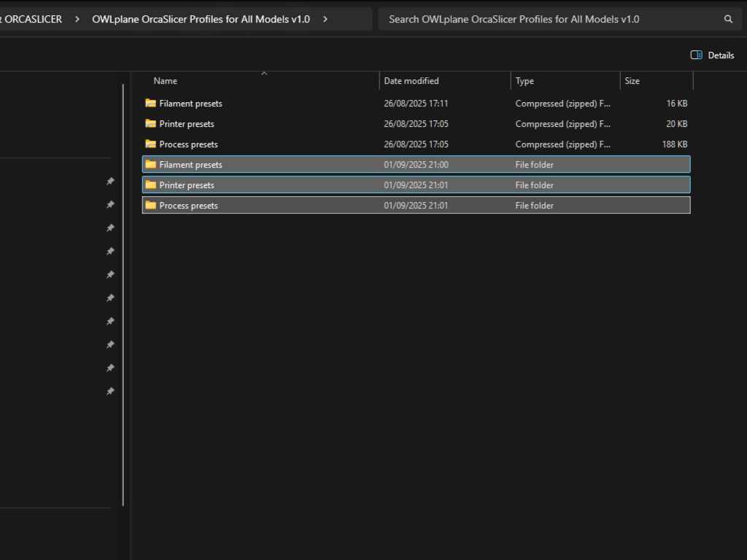Sort by Date modified column
Viewport: 747px width, 560px height.
(x=411, y=81)
